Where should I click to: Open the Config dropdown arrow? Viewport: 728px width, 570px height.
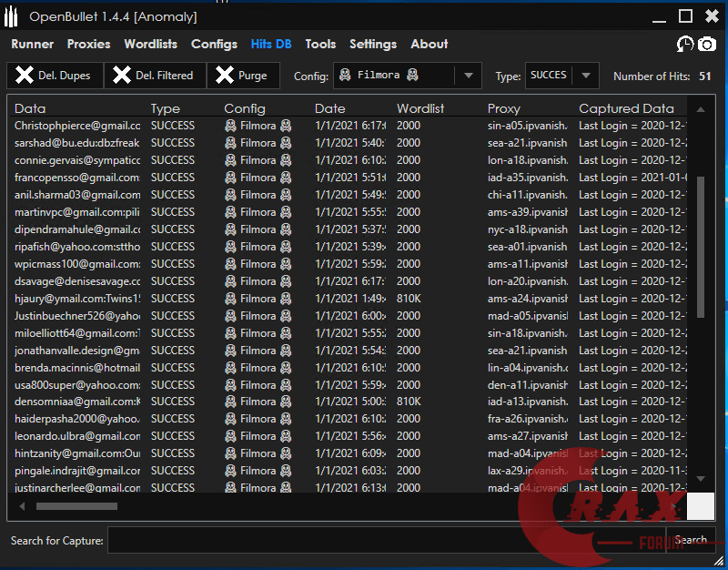click(x=469, y=76)
